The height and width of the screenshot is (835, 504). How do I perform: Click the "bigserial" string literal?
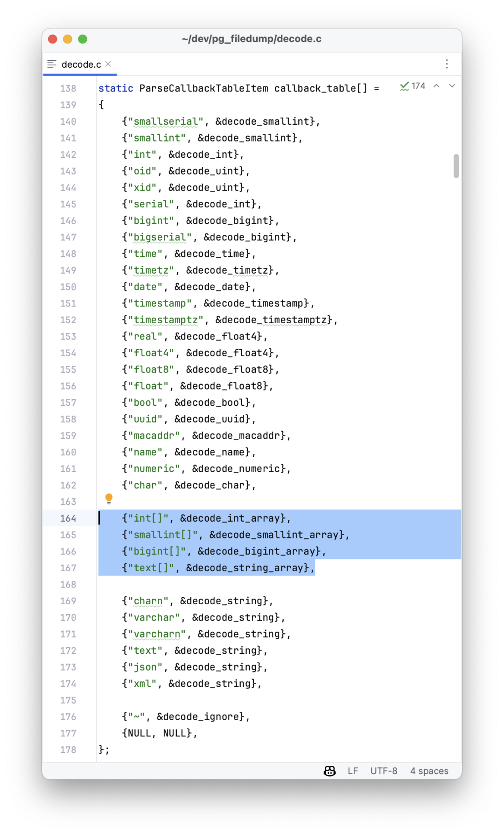(x=160, y=237)
